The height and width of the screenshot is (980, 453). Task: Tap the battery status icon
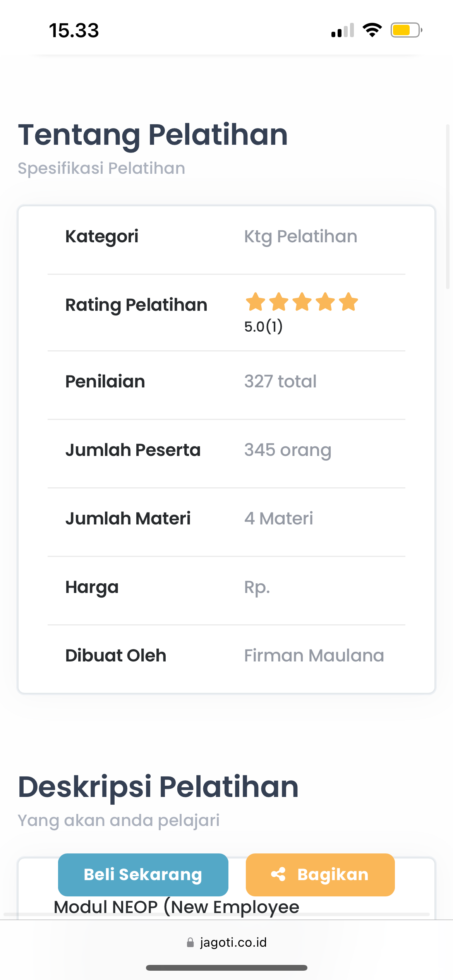[406, 30]
